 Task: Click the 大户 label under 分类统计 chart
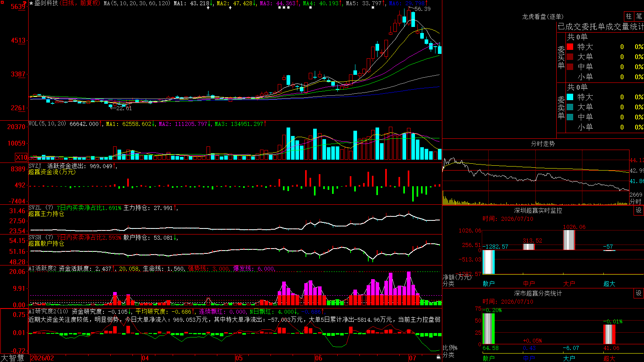[x=569, y=358]
